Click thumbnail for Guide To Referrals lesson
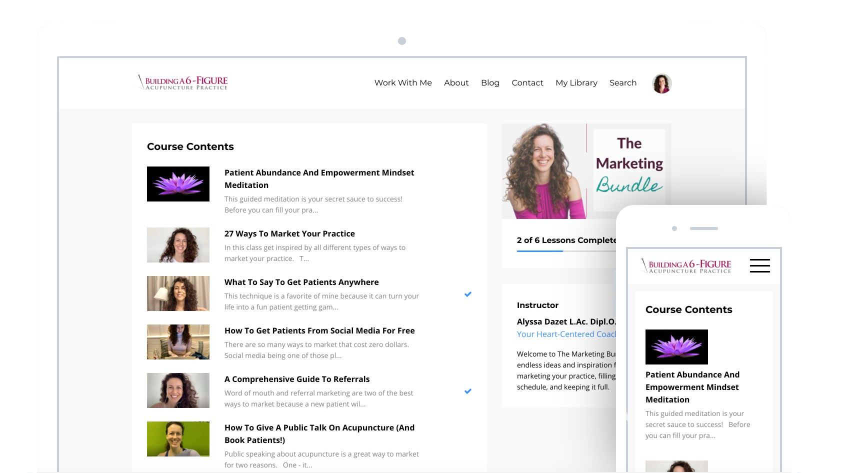868x473 pixels. coord(178,390)
